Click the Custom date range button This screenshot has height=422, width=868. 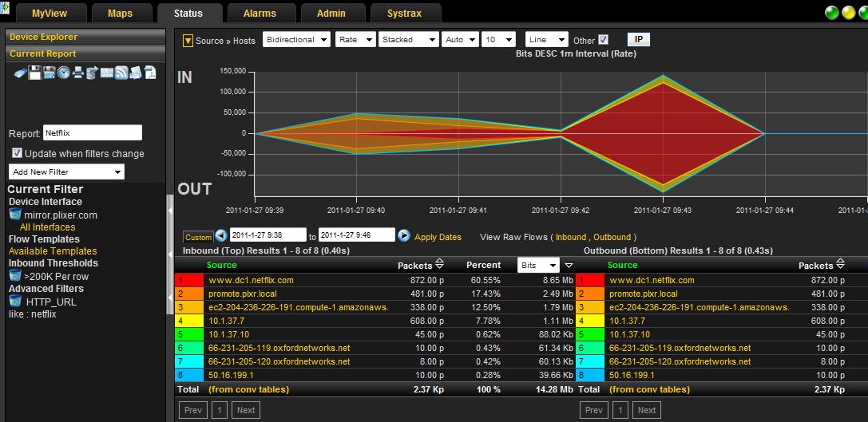coord(198,237)
